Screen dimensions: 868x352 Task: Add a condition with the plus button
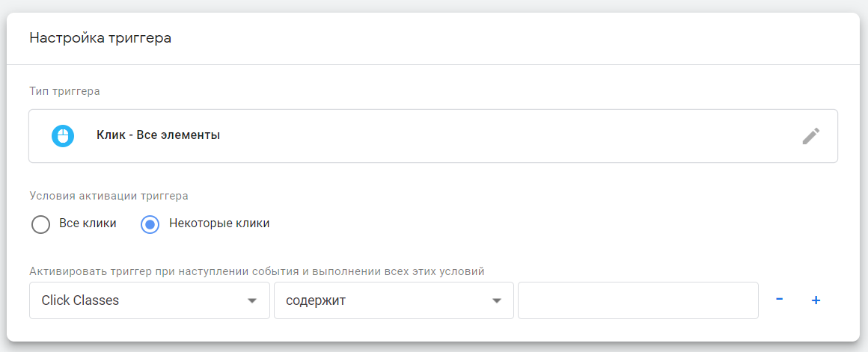[816, 300]
